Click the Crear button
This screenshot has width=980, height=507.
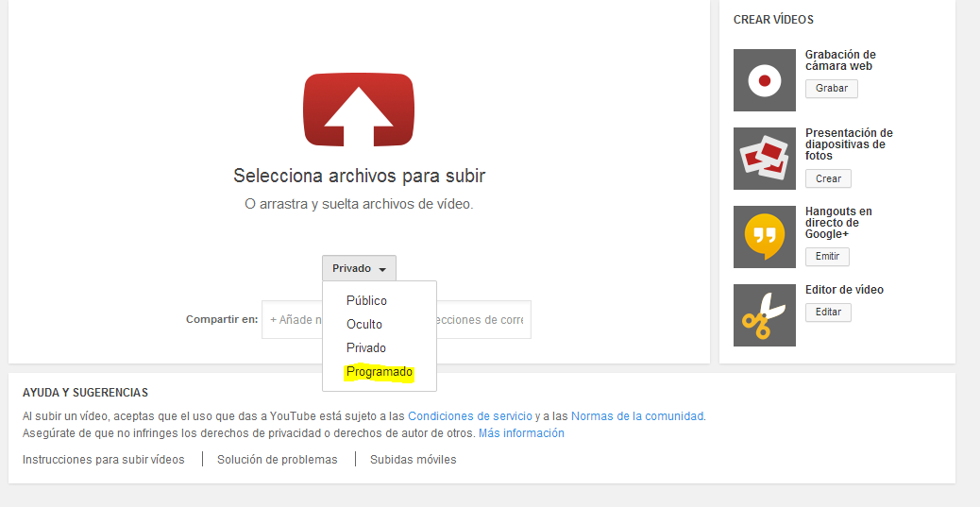[828, 178]
